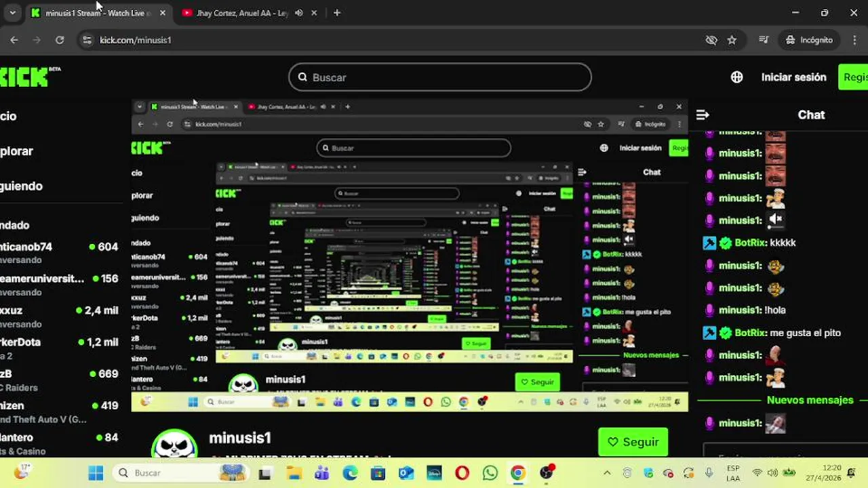Click the live stream video player
868x488 pixels.
click(x=410, y=254)
